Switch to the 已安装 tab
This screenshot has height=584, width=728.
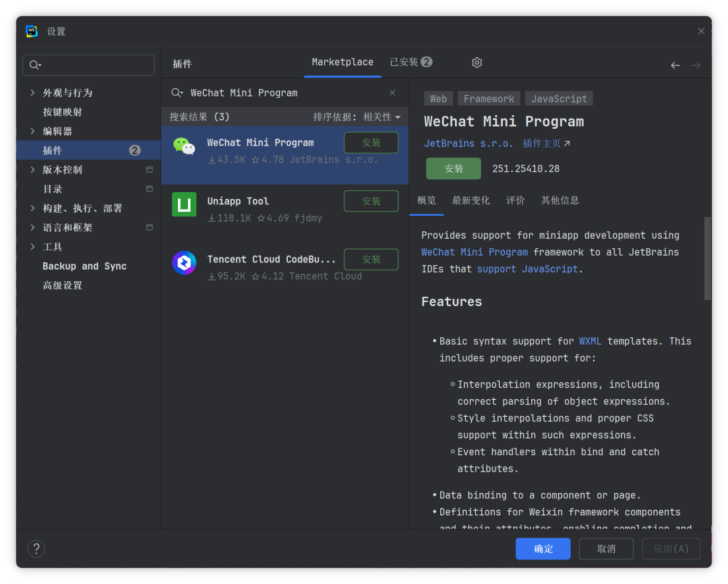click(x=411, y=62)
